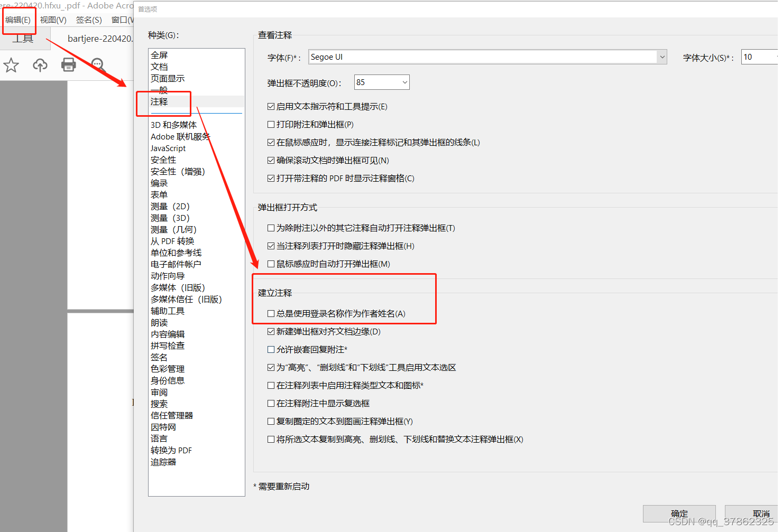Open the 字体(F) Segoe UI dropdown
The width and height of the screenshot is (782, 532).
487,57
